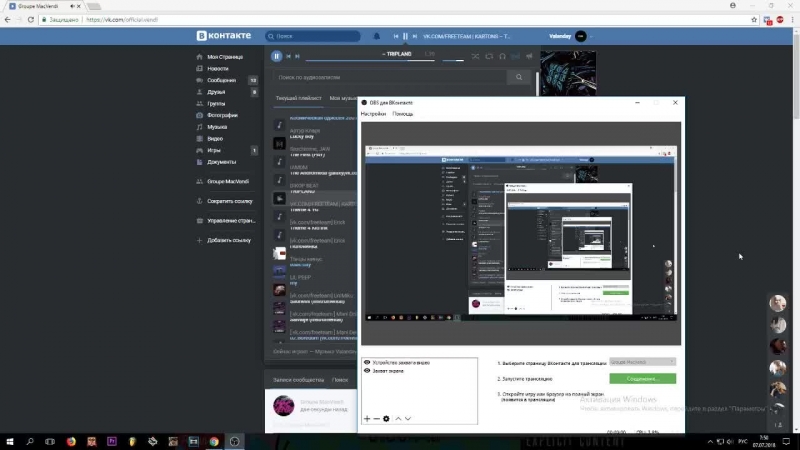The image size is (800, 450).
Task: Add a new source with plus button
Action: click(367, 418)
